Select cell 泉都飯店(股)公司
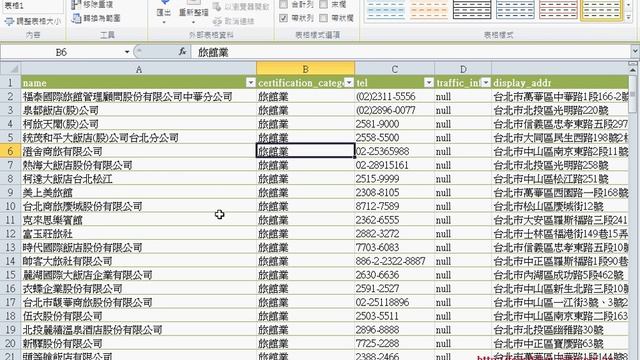640x360 pixels. (x=139, y=110)
